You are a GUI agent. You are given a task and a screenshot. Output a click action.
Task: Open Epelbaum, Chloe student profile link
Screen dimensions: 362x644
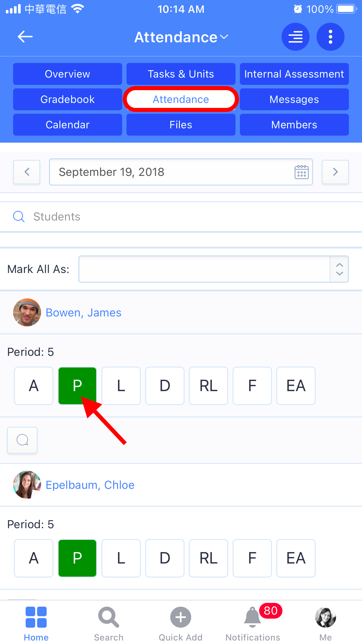pyautogui.click(x=90, y=485)
